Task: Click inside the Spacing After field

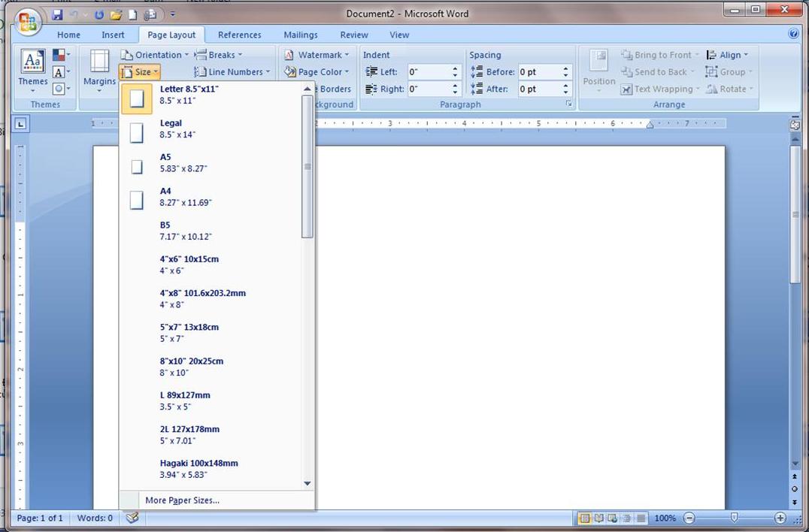Action: click(x=540, y=89)
